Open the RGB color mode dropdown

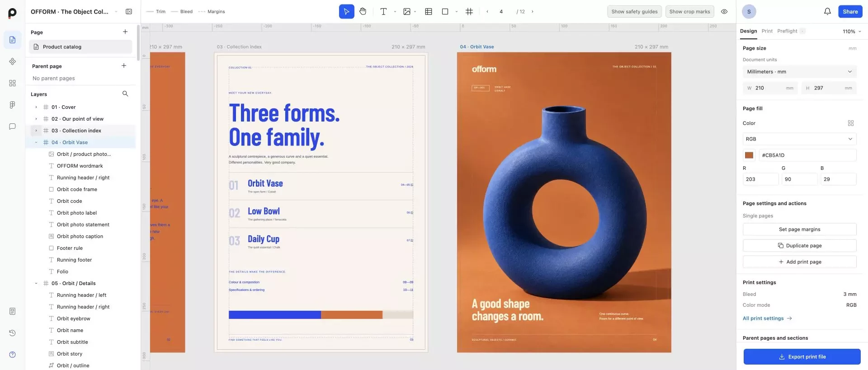click(x=799, y=139)
